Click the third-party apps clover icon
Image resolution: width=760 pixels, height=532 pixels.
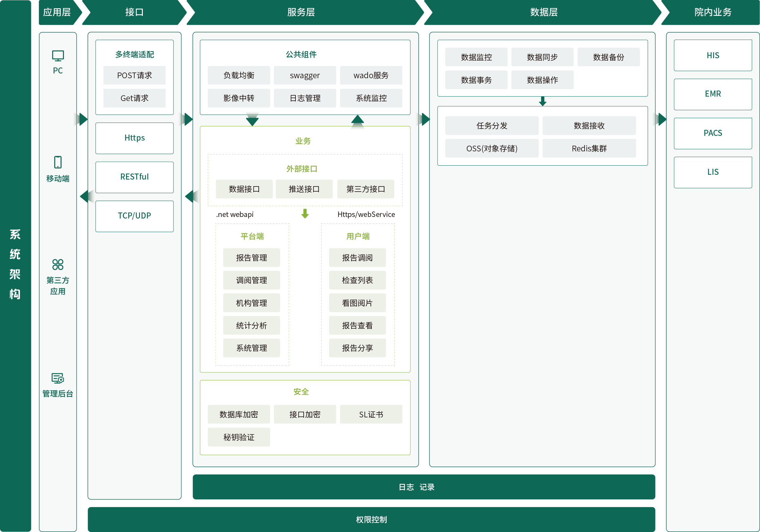[x=58, y=264]
